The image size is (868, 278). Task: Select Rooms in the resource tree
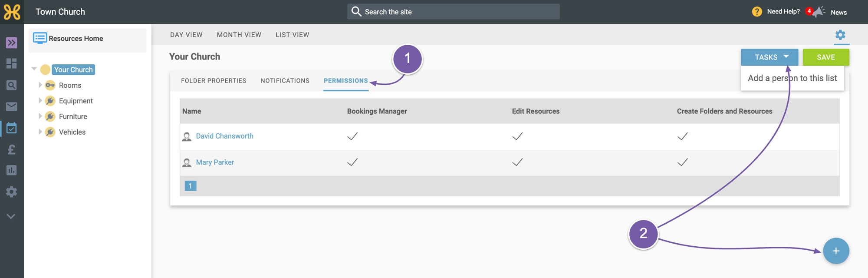[x=70, y=85]
